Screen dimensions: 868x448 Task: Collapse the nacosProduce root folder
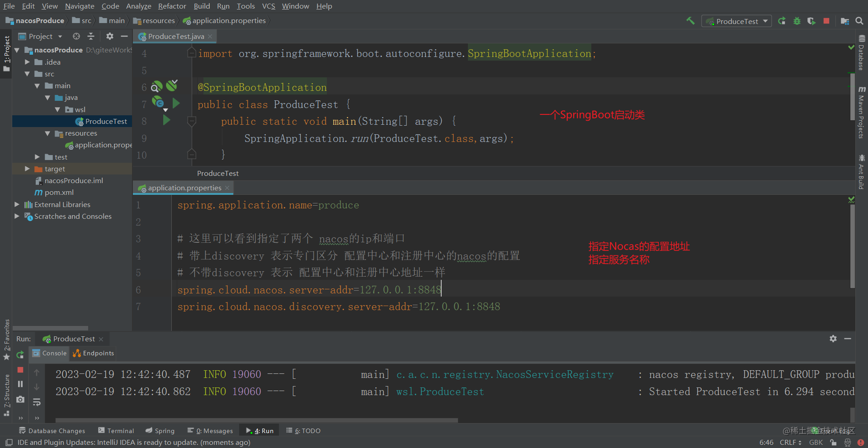coord(17,50)
